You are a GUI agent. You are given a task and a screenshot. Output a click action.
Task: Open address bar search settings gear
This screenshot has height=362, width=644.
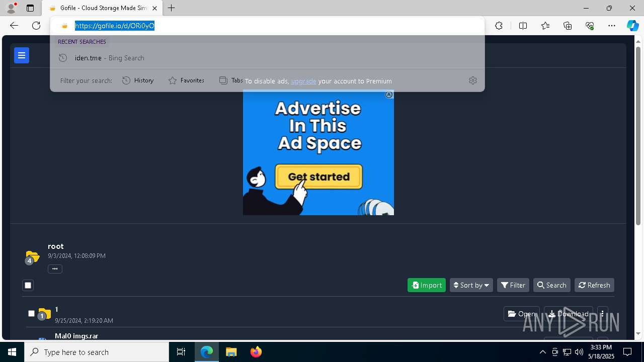coord(472,80)
